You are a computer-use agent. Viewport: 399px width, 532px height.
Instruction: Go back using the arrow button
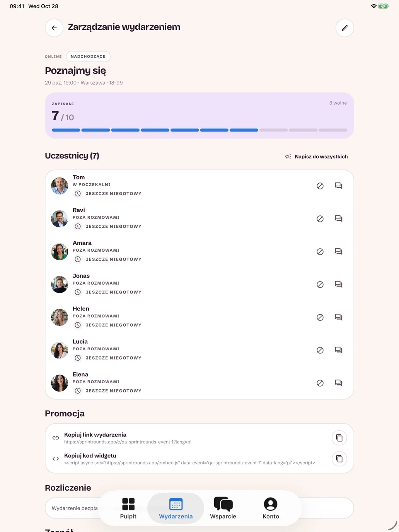tap(54, 28)
